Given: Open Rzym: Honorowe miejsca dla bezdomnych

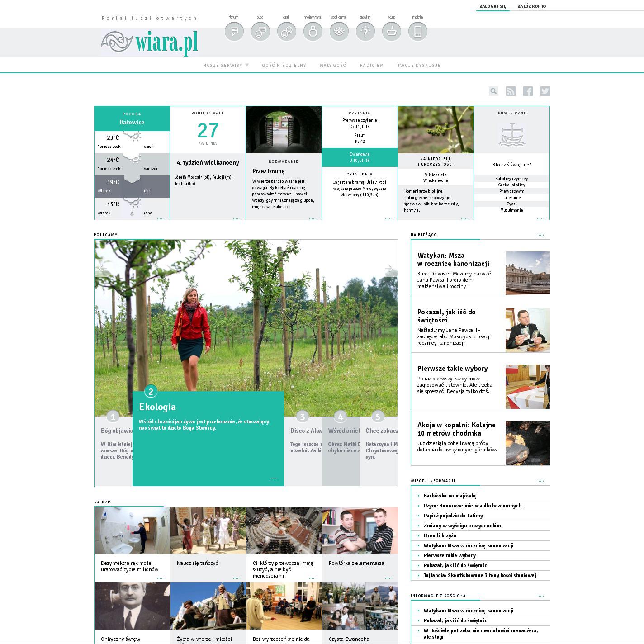Looking at the screenshot, I should (473, 506).
